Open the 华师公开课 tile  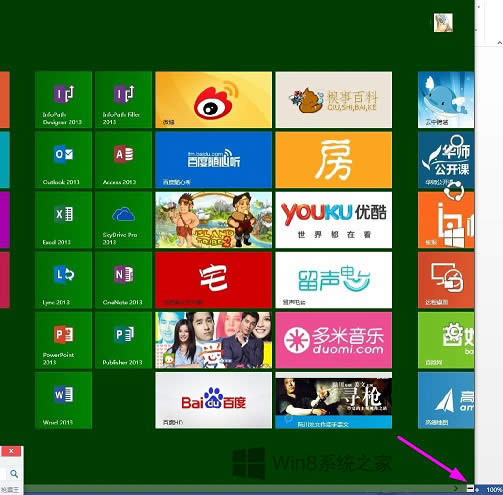click(x=446, y=160)
